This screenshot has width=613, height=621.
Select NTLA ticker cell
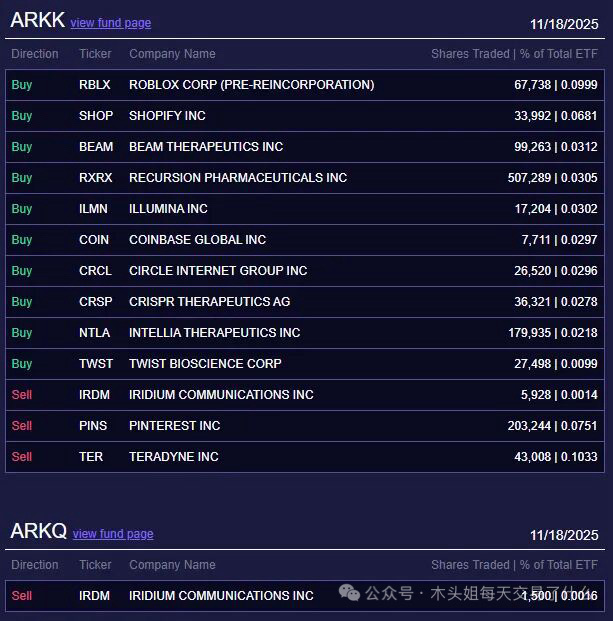[94, 333]
